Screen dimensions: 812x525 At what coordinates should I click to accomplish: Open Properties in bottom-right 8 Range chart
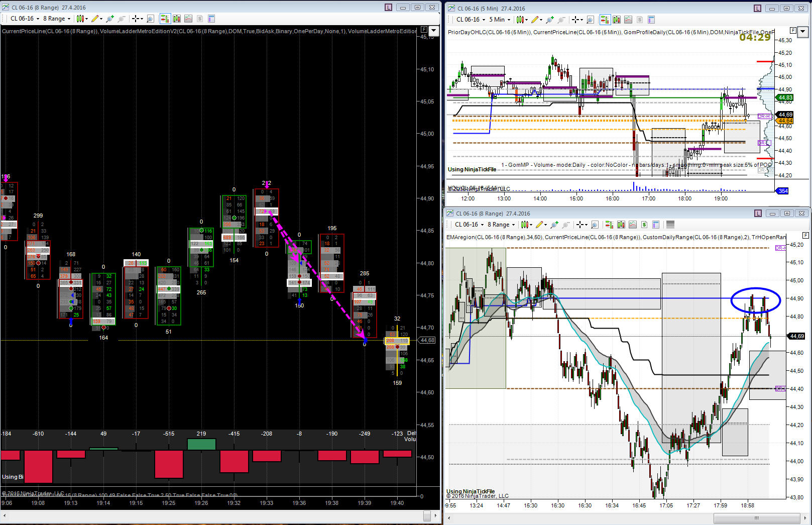[656, 225]
